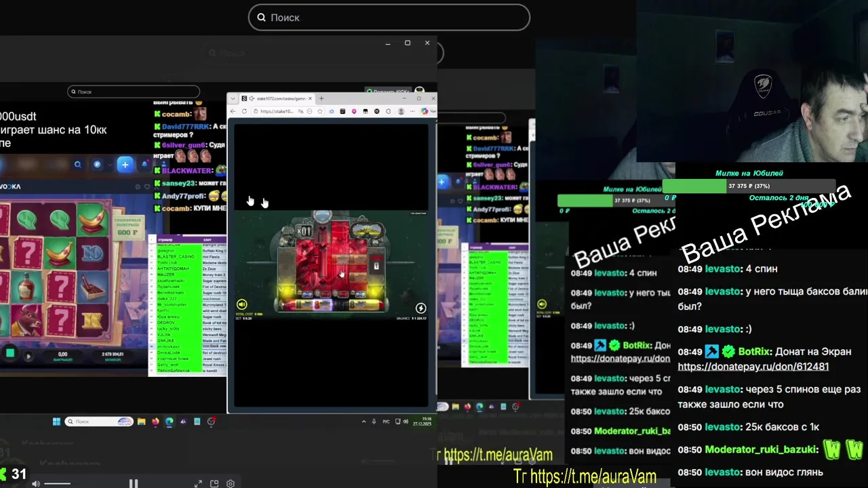Screen dimensions: 868x488
Task: Click the Милке на Юбилей donation progress bar
Action: click(x=749, y=186)
